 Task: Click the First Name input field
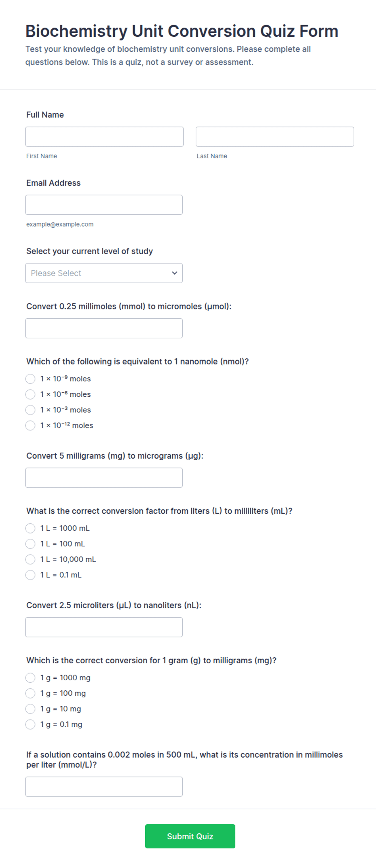104,137
